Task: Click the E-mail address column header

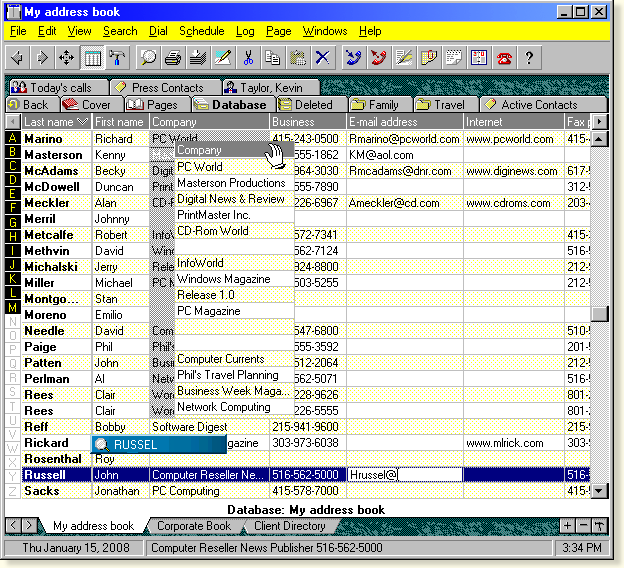Action: click(405, 122)
